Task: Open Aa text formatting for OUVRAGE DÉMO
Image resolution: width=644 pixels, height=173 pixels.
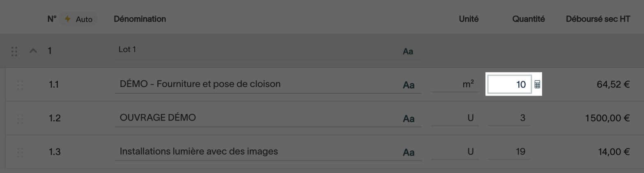Action: click(x=408, y=119)
